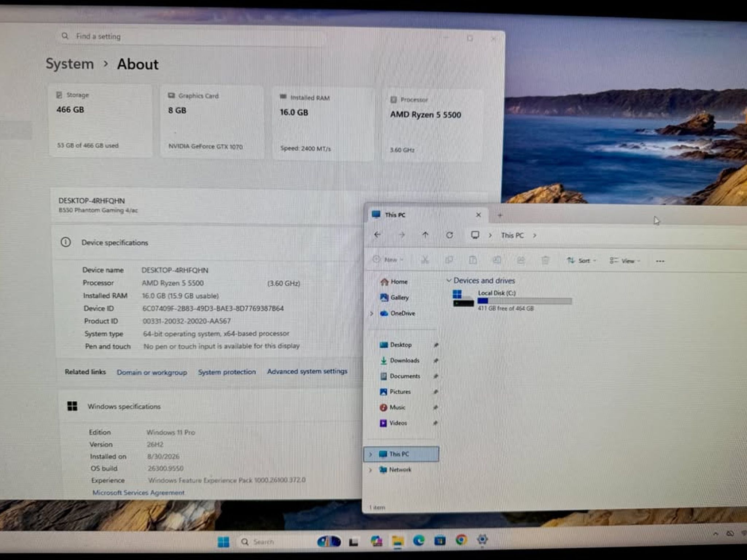Click the chevron after This PC in address bar
Viewport: 747px width, 560px height.
pos(534,236)
